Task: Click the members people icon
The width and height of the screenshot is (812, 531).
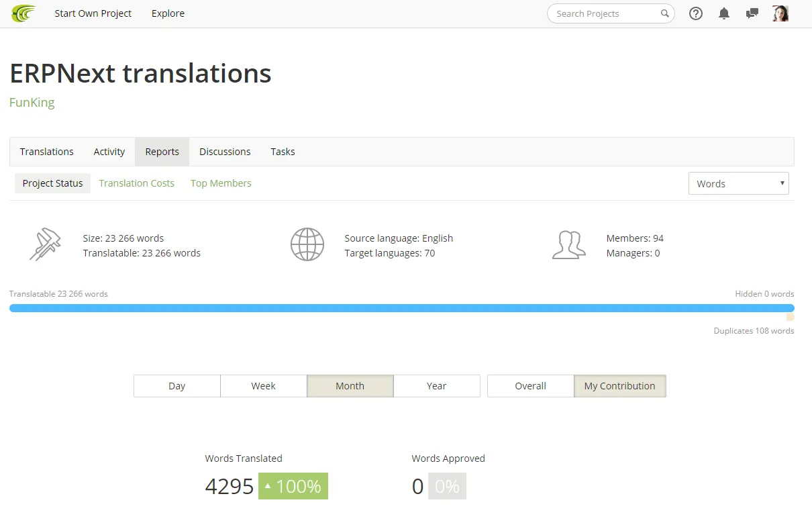Action: [568, 245]
